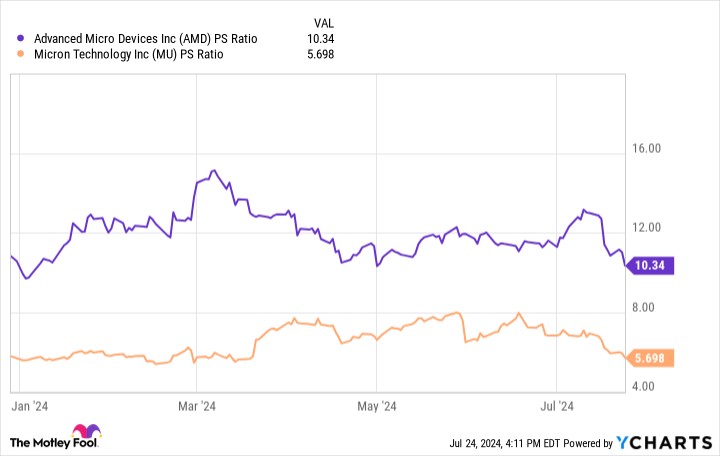The width and height of the screenshot is (720, 456).
Task: Click the orange Micron legend dot
Action: tap(21, 54)
